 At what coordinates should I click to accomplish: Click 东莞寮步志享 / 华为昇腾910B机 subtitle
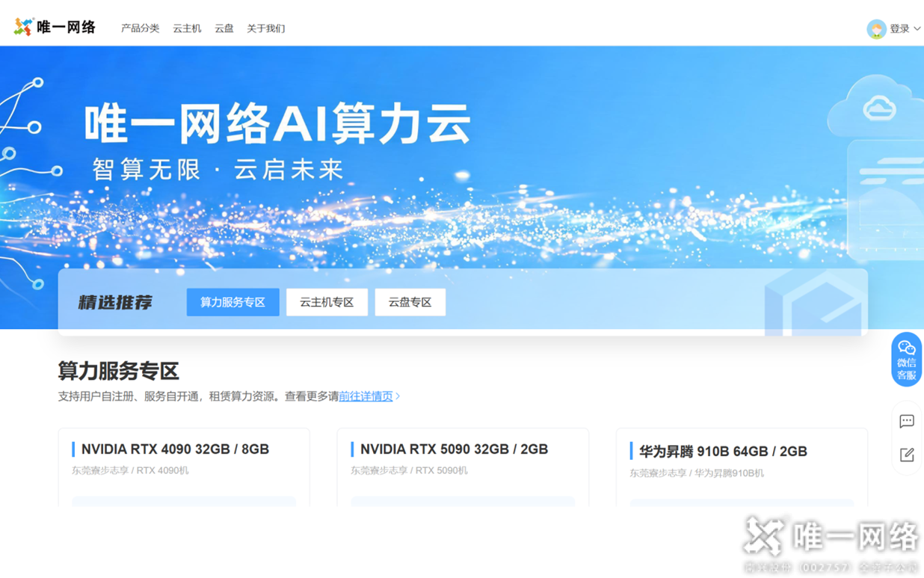click(696, 473)
